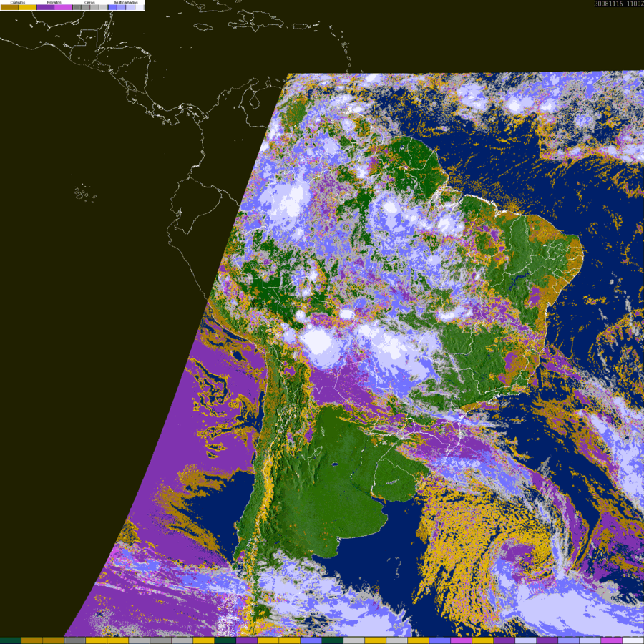Click the darkest gray Cirros legend swatch
Viewport: 644px width, 644px height.
click(77, 7)
